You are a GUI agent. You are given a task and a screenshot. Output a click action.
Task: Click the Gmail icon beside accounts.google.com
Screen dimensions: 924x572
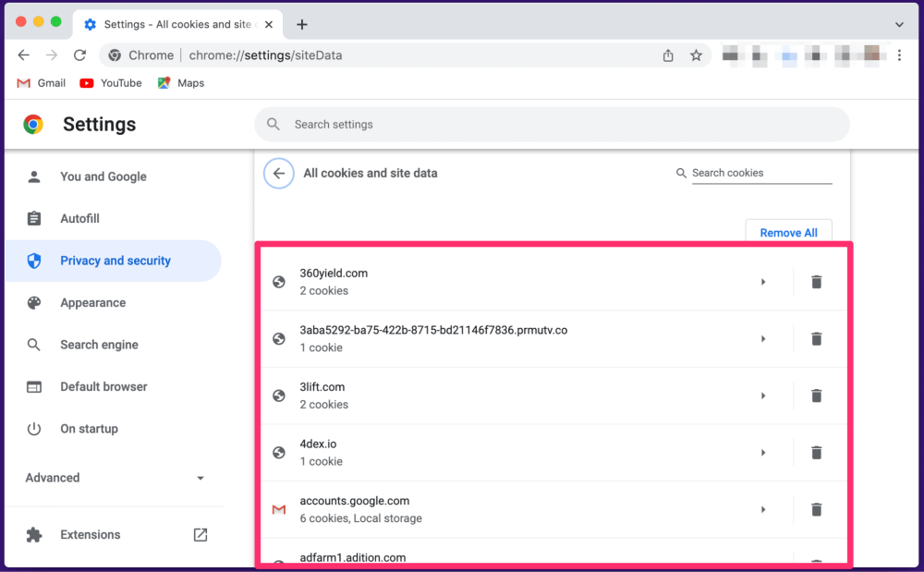pos(279,509)
